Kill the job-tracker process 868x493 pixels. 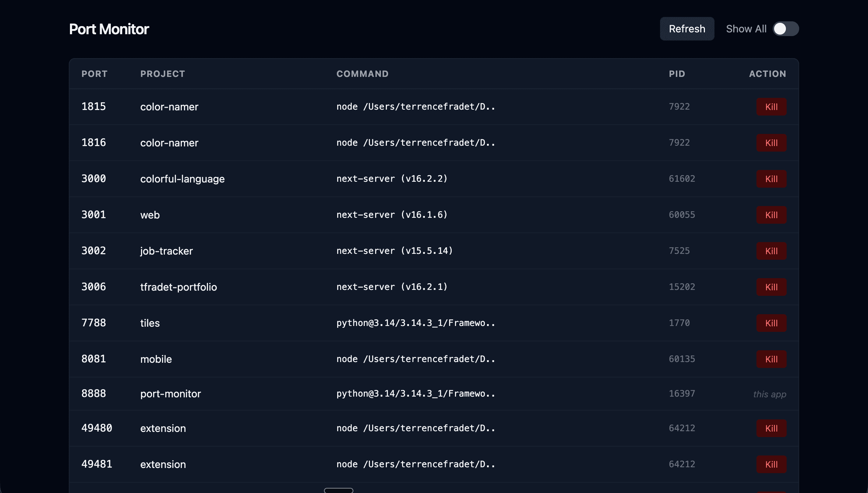coord(772,251)
